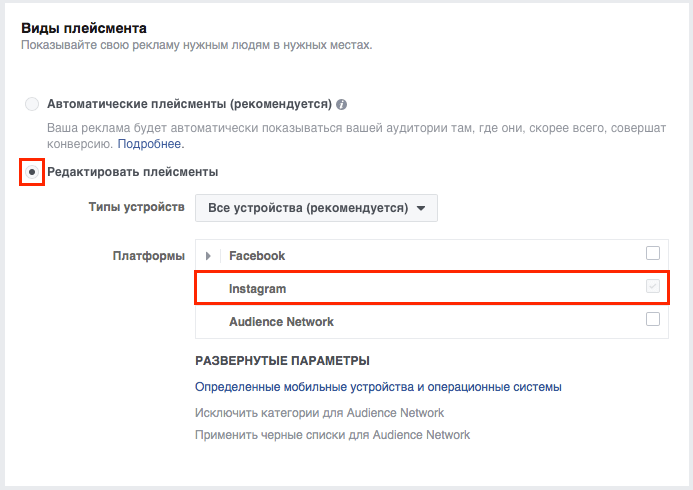Click the Платформы label

pos(148,256)
